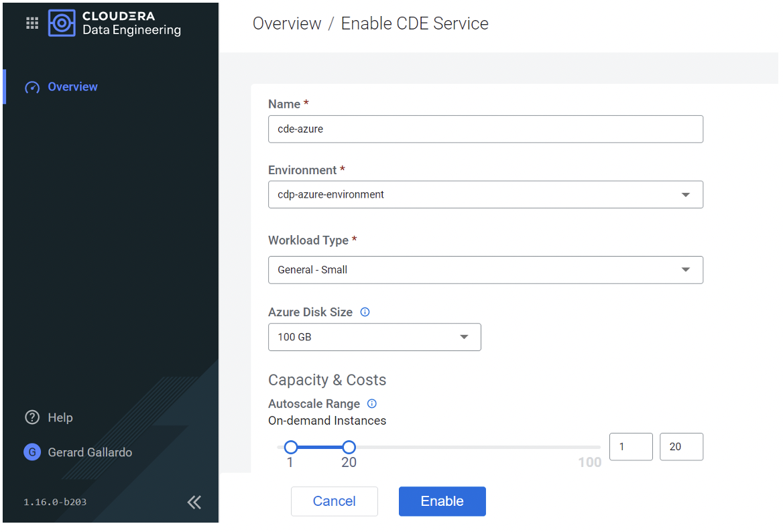This screenshot has width=783, height=532.
Task: Click the maximum slider handle at 20
Action: click(x=349, y=447)
